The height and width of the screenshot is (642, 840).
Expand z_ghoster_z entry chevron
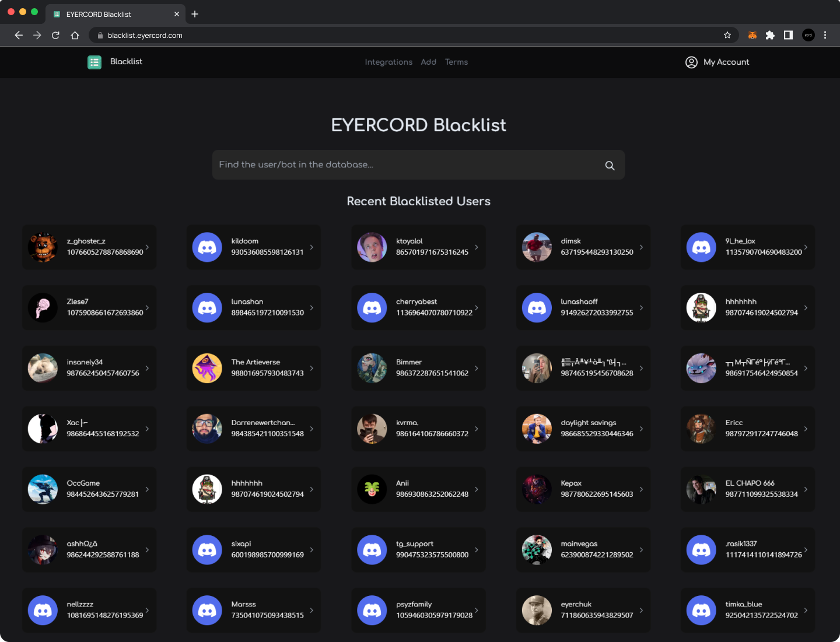147,247
